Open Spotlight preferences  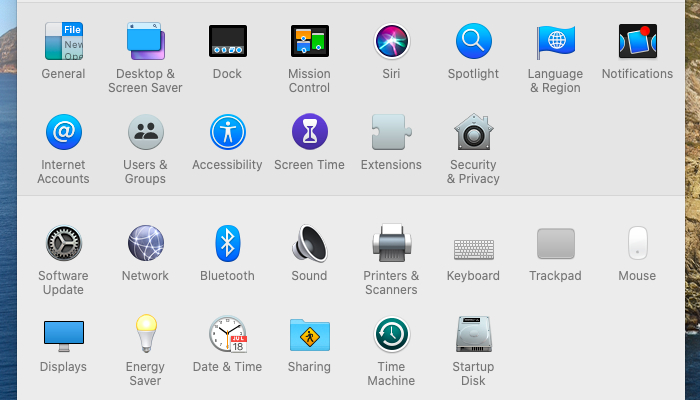(x=474, y=41)
